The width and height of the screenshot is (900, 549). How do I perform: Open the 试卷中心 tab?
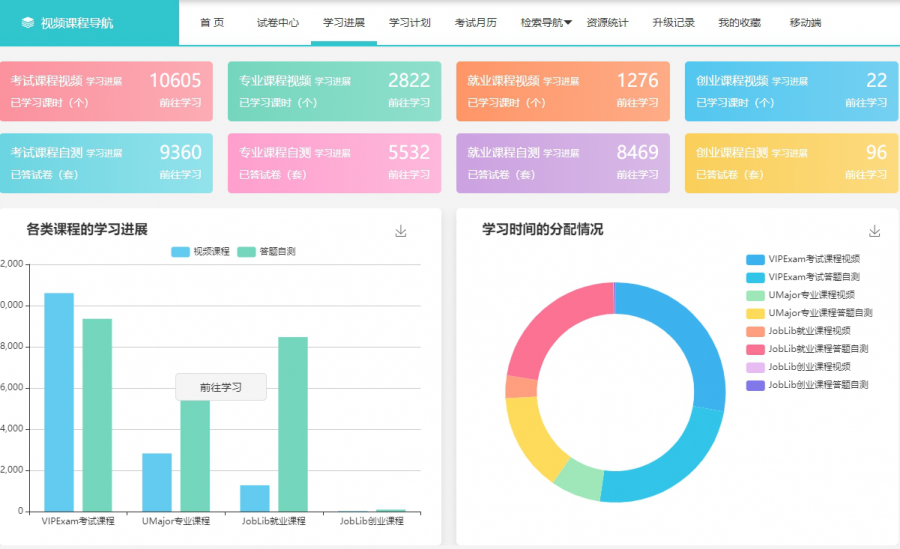[x=277, y=23]
